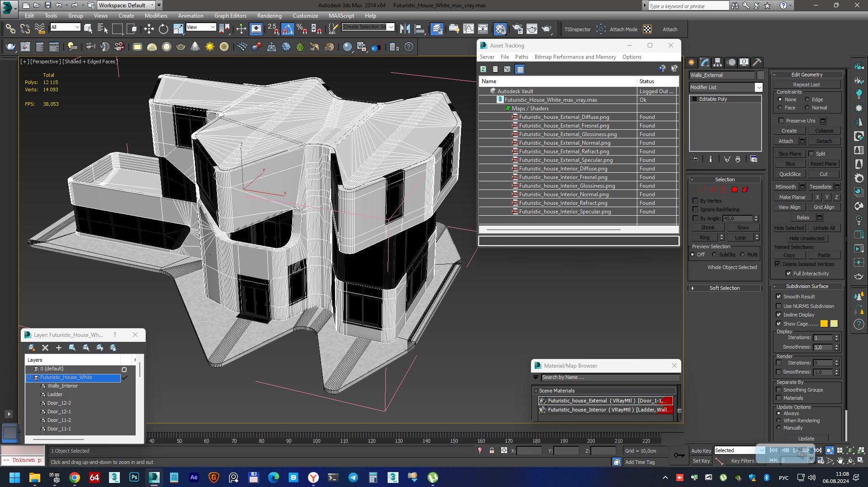Open Paths menu in Asset Tracking
The width and height of the screenshot is (868, 487).
(522, 57)
